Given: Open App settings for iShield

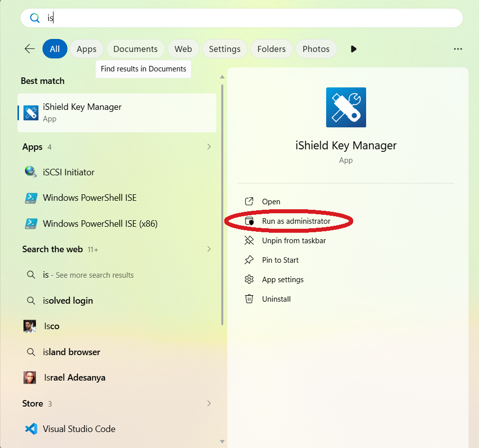Looking at the screenshot, I should (283, 279).
